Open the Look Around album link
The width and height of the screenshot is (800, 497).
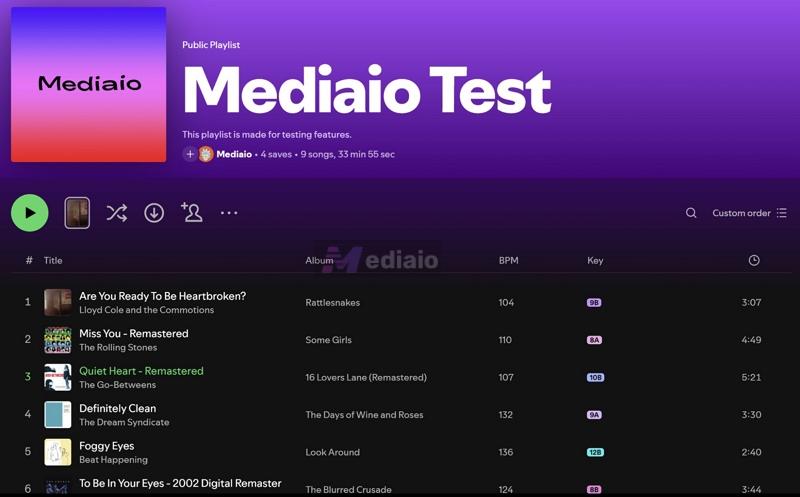[x=332, y=452]
